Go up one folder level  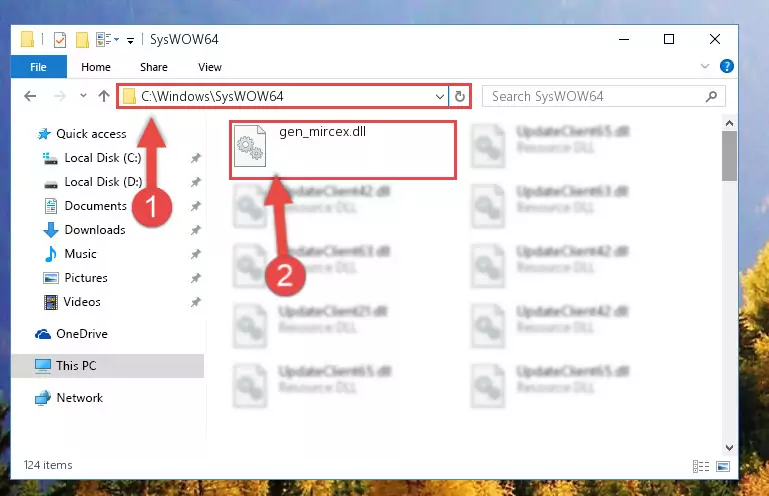click(103, 96)
